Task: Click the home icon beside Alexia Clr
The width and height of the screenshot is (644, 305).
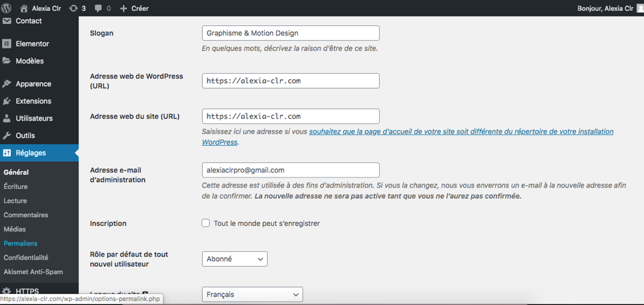Action: [x=24, y=8]
